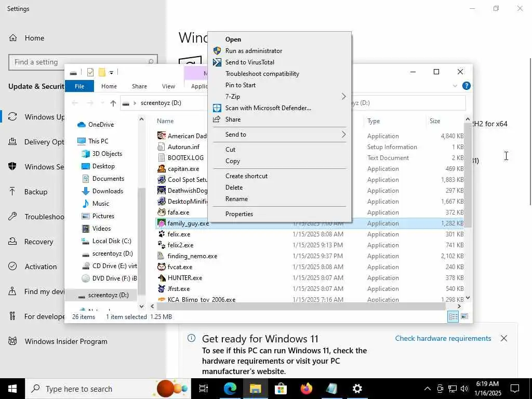Click the Properties quick access toolbar icon

90,72
